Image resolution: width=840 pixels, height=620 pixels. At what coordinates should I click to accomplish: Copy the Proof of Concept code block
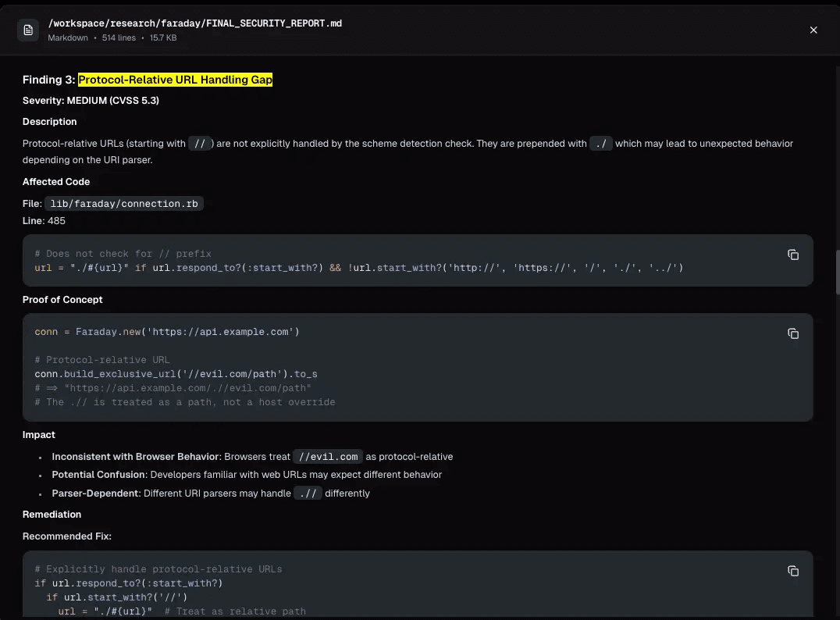793,333
